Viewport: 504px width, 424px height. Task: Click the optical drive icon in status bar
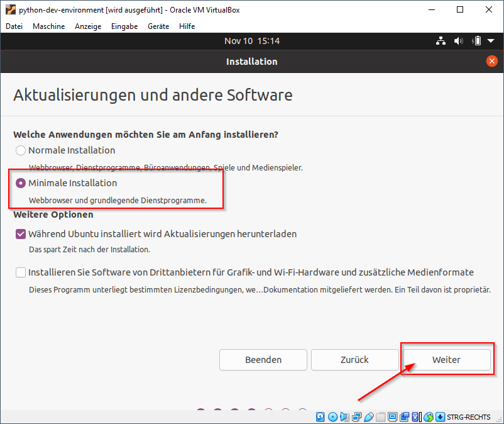click(332, 416)
